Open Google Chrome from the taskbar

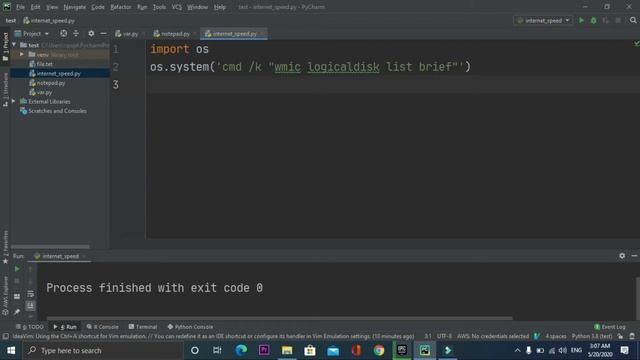(x=379, y=350)
